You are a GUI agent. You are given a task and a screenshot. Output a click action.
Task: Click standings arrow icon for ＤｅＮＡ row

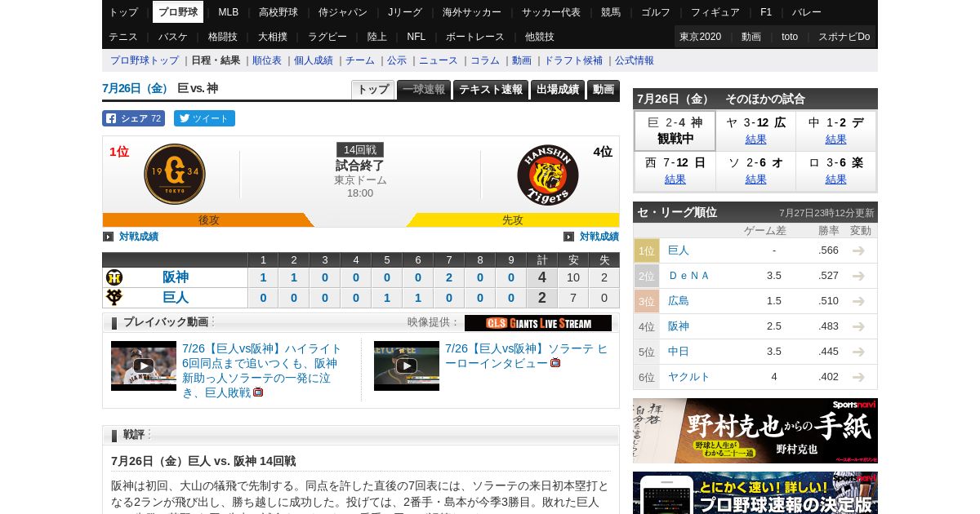click(858, 276)
